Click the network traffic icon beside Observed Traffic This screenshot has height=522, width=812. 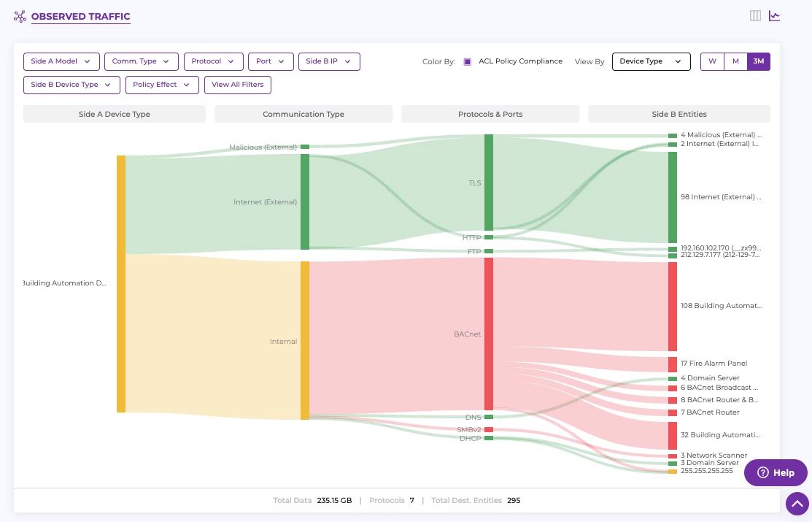point(20,15)
